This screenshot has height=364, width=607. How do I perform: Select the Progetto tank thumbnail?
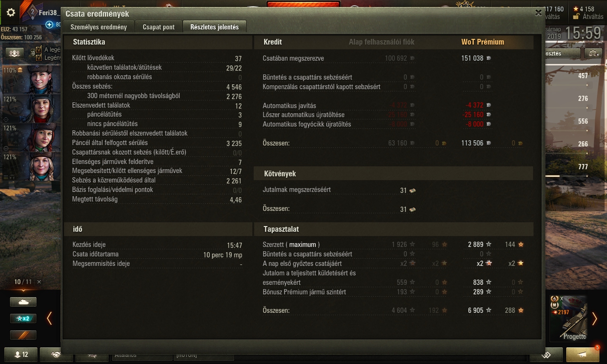tap(569, 318)
